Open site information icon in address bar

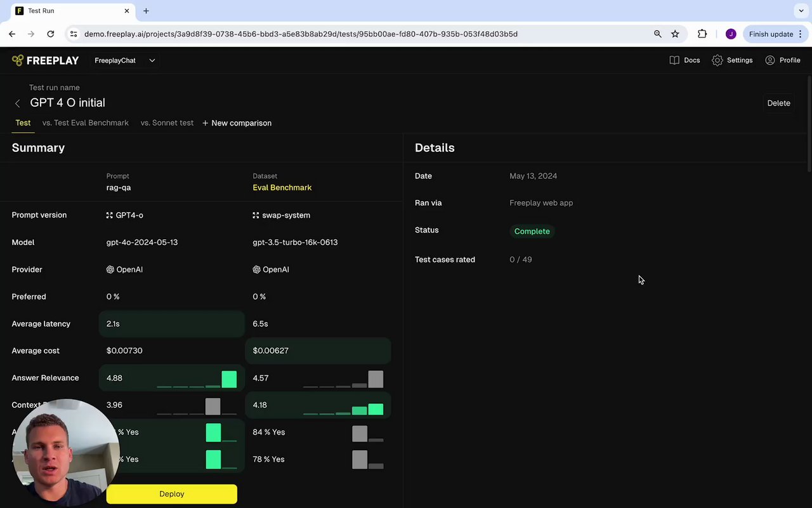click(74, 34)
